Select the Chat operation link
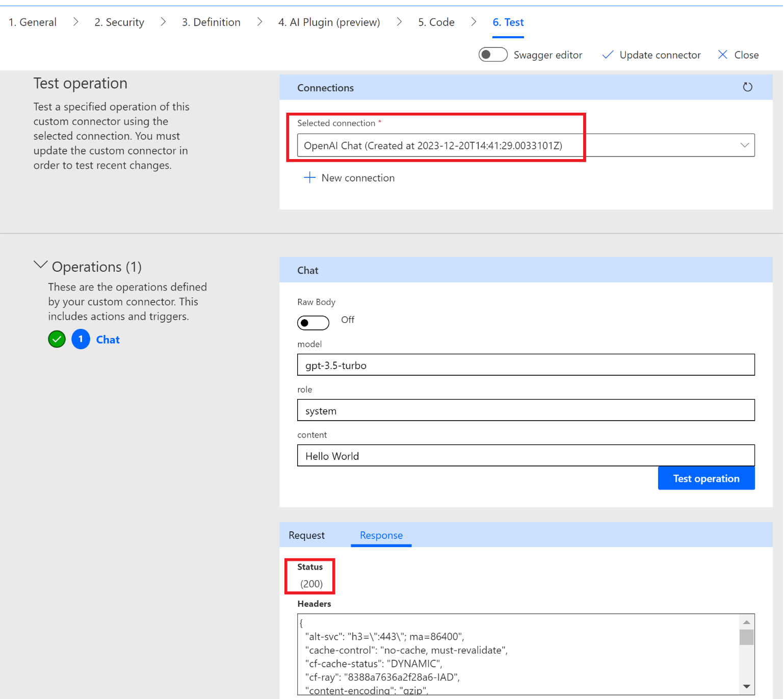The height and width of the screenshot is (699, 784). click(108, 340)
